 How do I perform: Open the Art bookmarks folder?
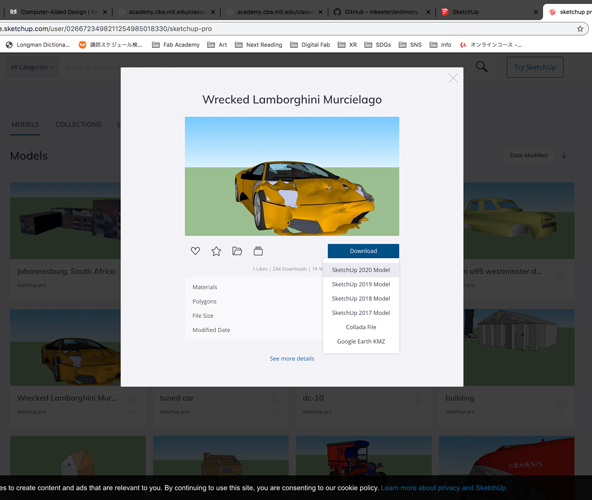coord(217,45)
